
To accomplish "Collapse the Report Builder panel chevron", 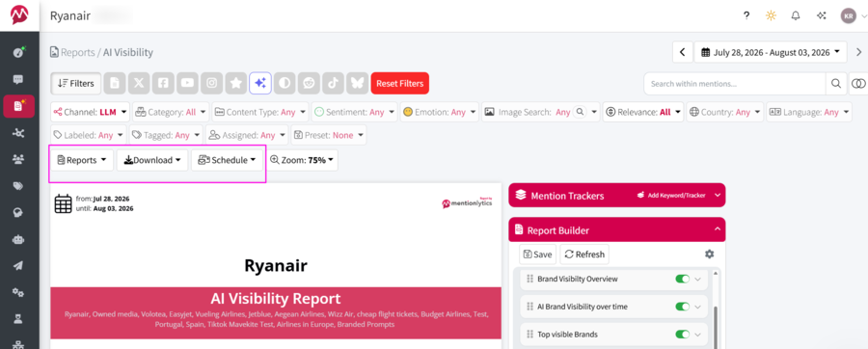I will (718, 228).
